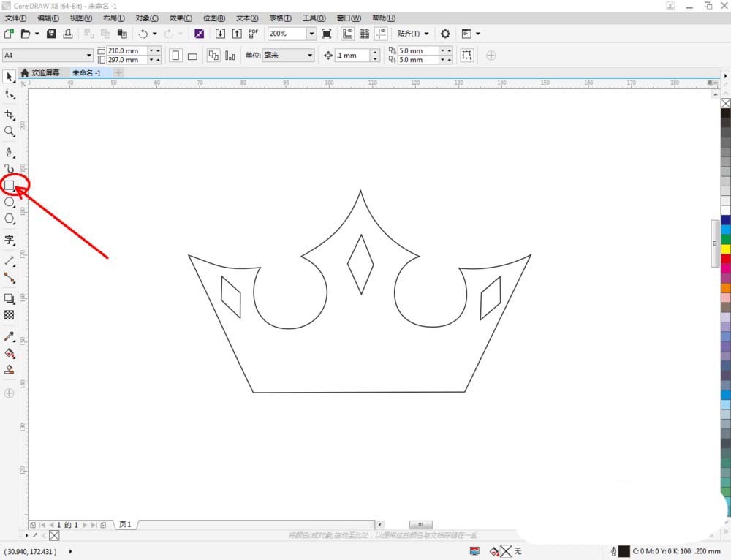Select the Interactive Fill tool
731x560 pixels.
pyautogui.click(x=9, y=353)
